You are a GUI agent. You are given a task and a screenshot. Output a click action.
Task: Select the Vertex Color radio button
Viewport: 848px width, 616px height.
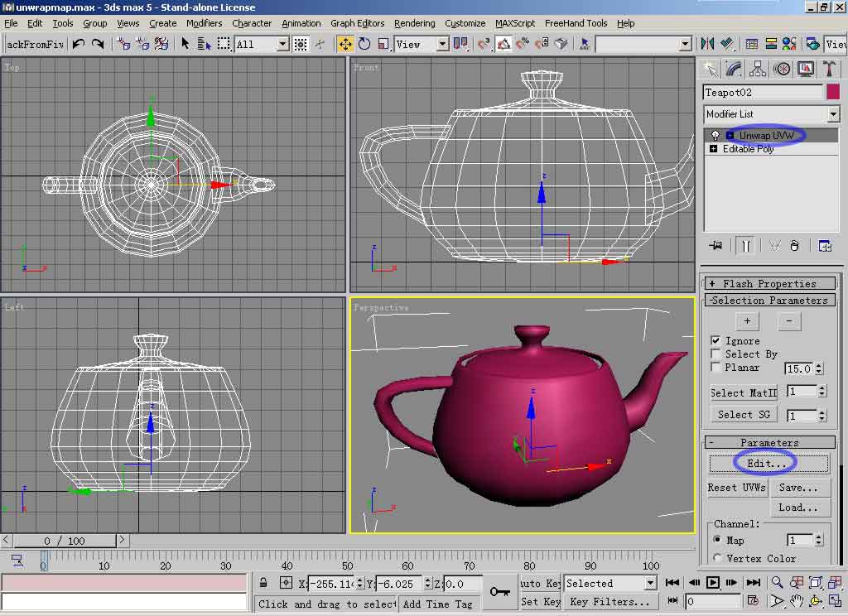click(x=717, y=558)
